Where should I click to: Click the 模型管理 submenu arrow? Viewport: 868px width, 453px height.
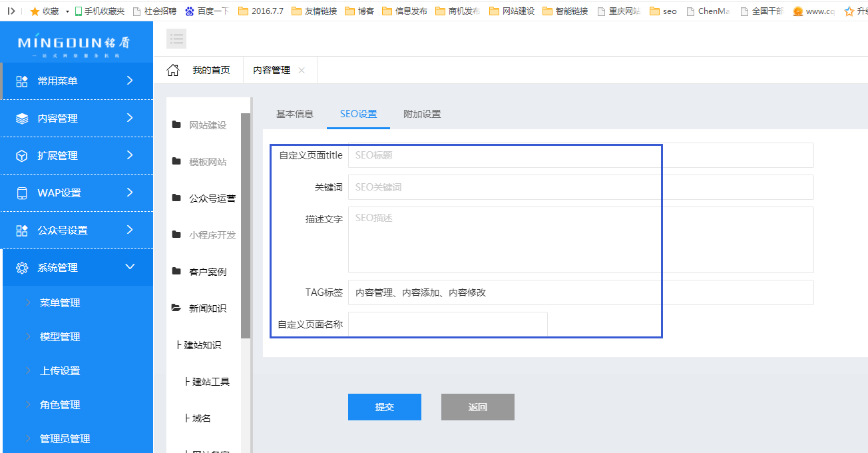click(29, 336)
